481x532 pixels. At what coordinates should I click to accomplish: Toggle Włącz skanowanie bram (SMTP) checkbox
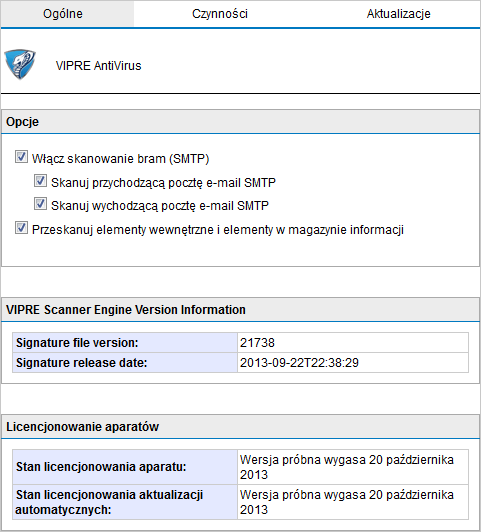click(x=21, y=157)
